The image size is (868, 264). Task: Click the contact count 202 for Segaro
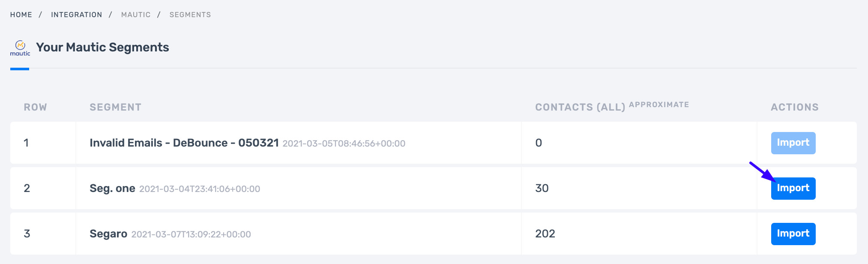545,234
